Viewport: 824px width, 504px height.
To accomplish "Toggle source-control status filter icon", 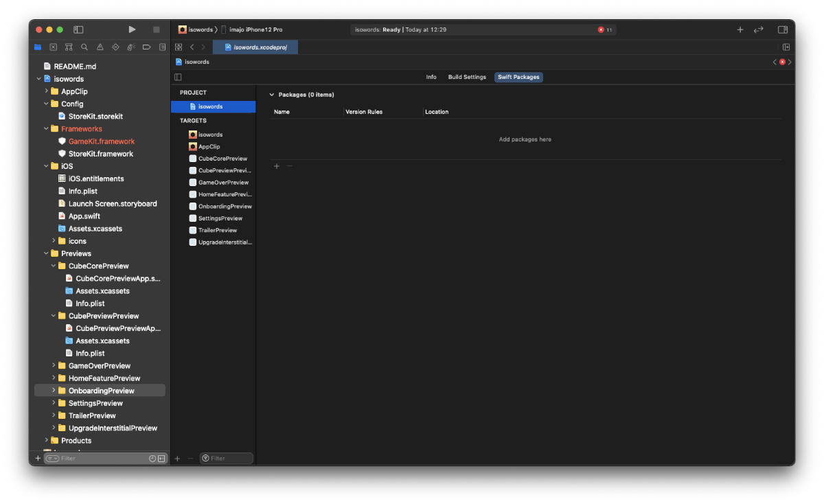I will pyautogui.click(x=161, y=458).
